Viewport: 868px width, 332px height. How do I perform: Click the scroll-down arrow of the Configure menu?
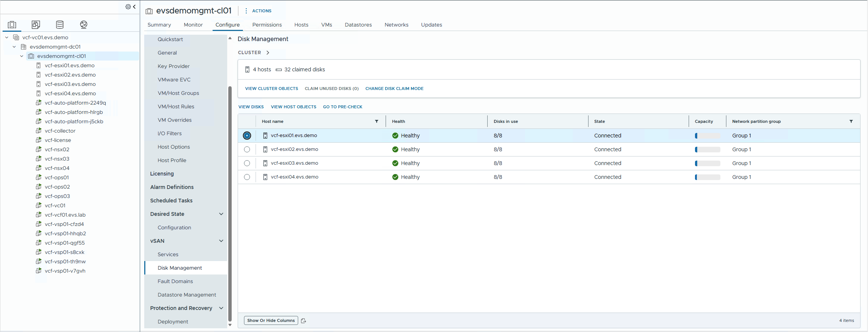230,325
